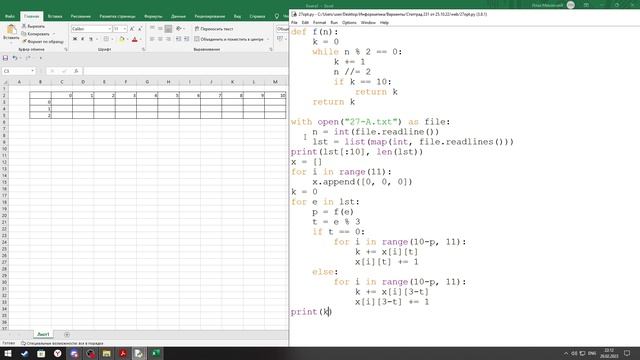
Task: Switch to the Вид ribbon tab
Action: point(237,16)
